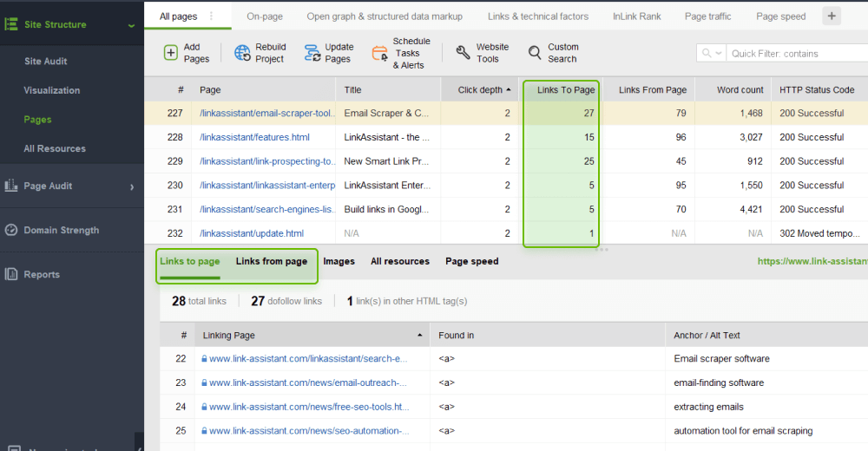
Task: Select the All pages tab
Action: (x=178, y=16)
